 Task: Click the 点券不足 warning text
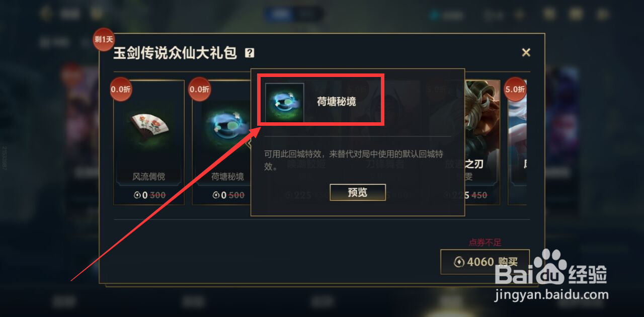point(485,243)
